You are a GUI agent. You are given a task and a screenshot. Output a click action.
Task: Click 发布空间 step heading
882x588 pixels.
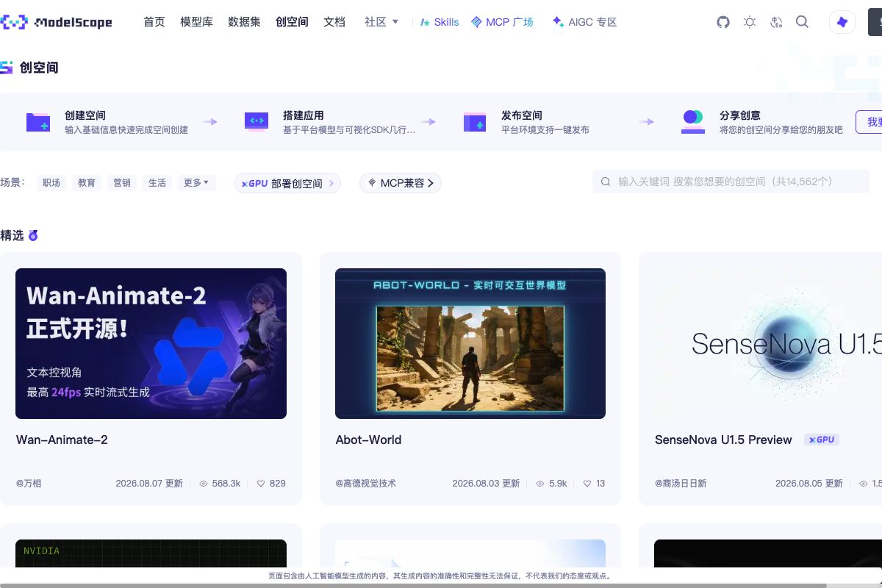[x=522, y=115]
